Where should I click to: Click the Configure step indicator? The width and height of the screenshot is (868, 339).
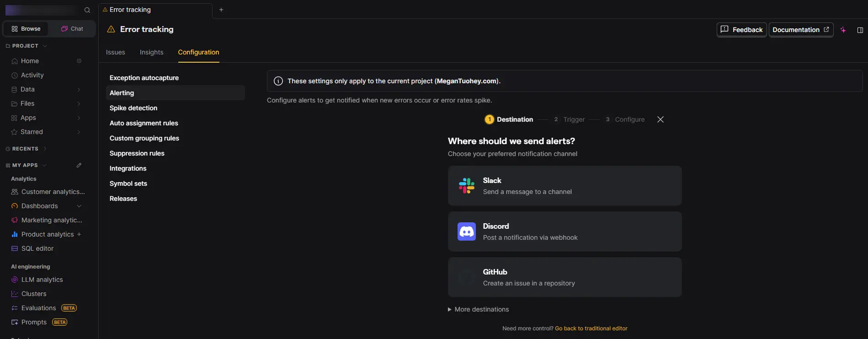[x=624, y=119]
